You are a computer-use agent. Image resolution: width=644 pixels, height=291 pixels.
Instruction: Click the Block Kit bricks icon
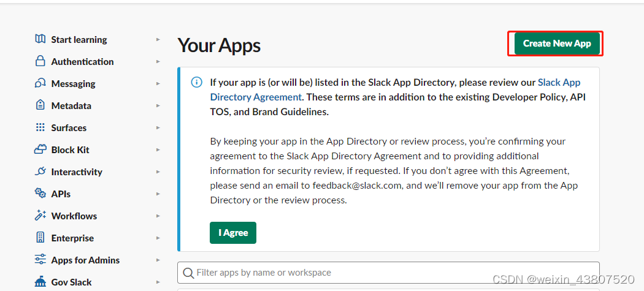[40, 149]
